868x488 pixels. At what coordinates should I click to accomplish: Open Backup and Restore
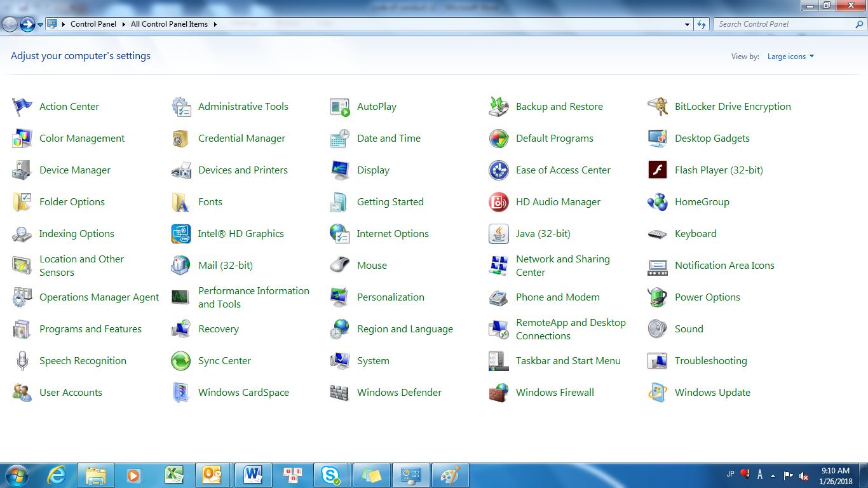click(559, 106)
